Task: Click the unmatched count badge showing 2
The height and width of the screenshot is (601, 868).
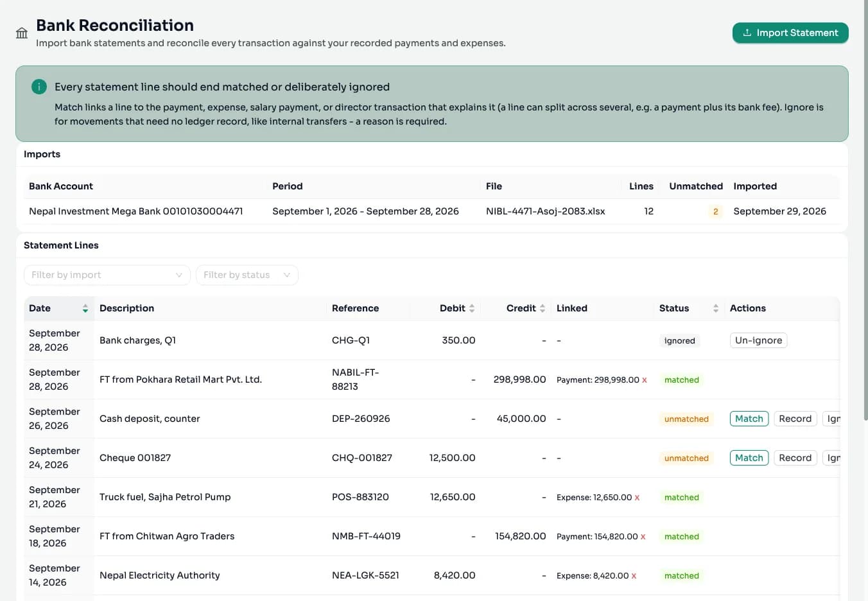Action: (x=715, y=212)
